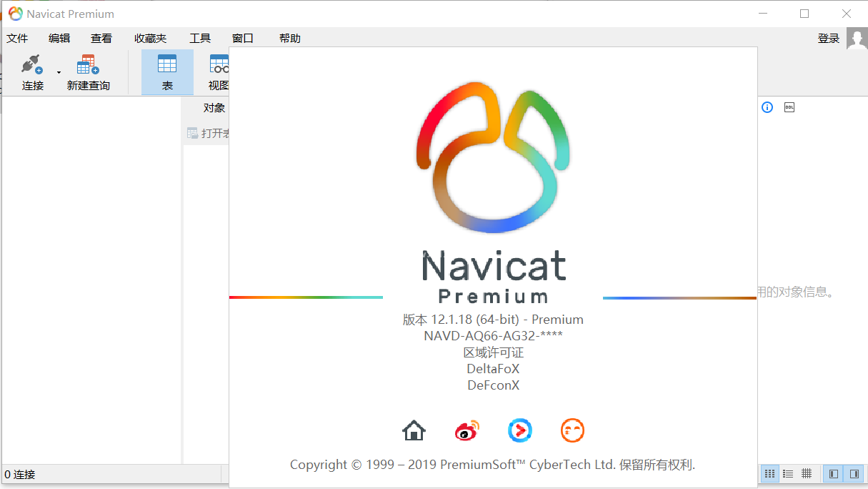The width and height of the screenshot is (868, 489).
Task: Open the 工具 menu
Action: click(x=200, y=39)
